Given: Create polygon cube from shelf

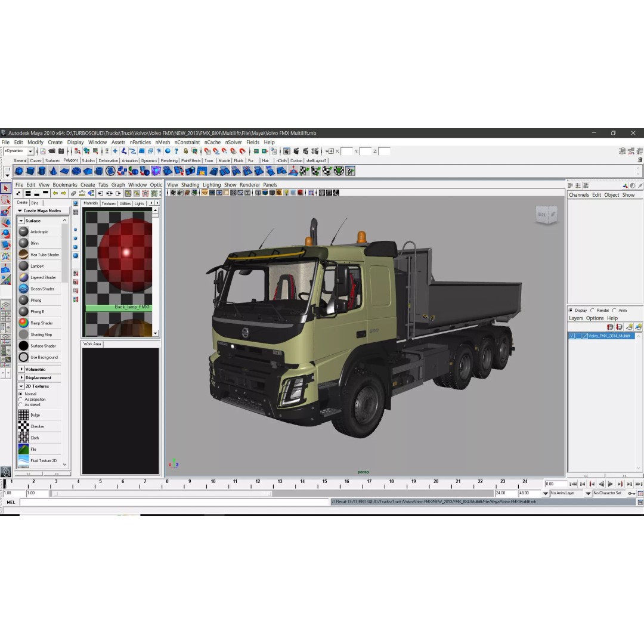Looking at the screenshot, I should [x=30, y=171].
